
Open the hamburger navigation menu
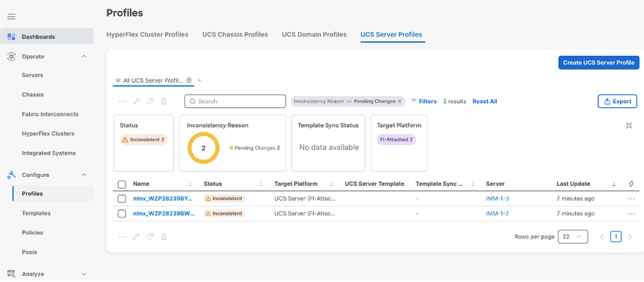(x=12, y=17)
